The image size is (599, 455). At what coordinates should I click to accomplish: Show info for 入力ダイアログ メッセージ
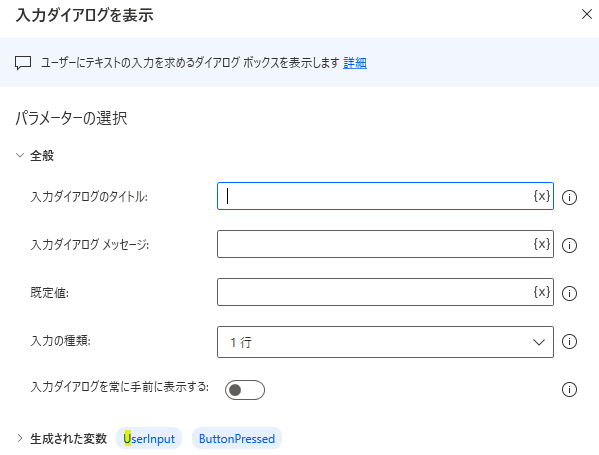(569, 245)
